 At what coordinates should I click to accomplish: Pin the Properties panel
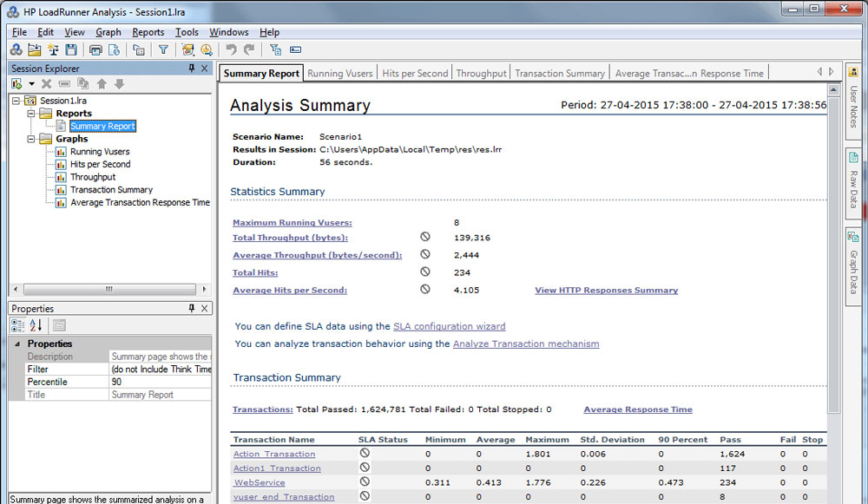coord(192,308)
